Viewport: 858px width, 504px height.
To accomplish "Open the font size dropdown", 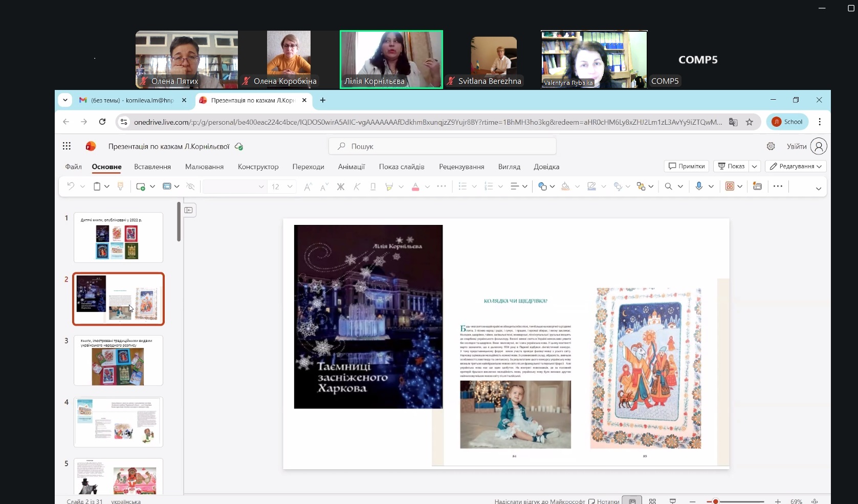I will 290,187.
